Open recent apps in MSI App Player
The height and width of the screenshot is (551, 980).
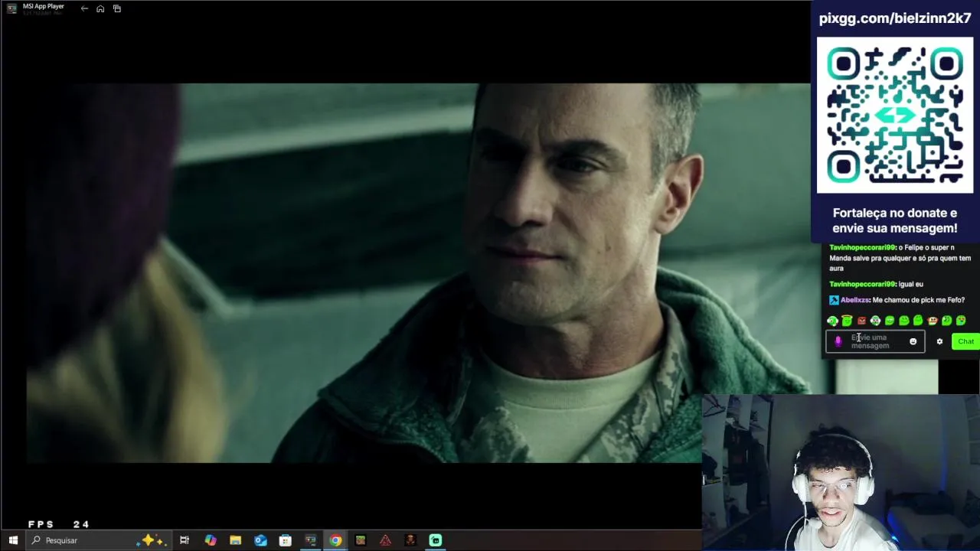pyautogui.click(x=117, y=8)
